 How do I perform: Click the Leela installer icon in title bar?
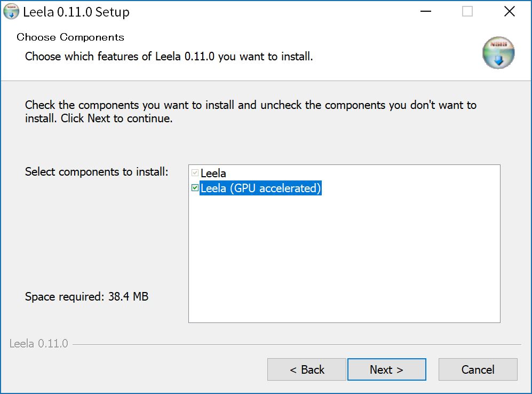click(11, 11)
